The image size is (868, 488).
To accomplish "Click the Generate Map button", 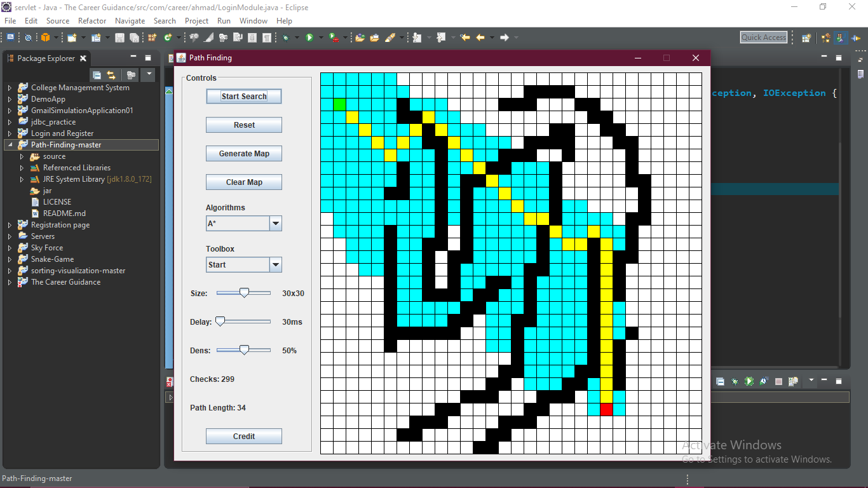I will click(x=244, y=154).
